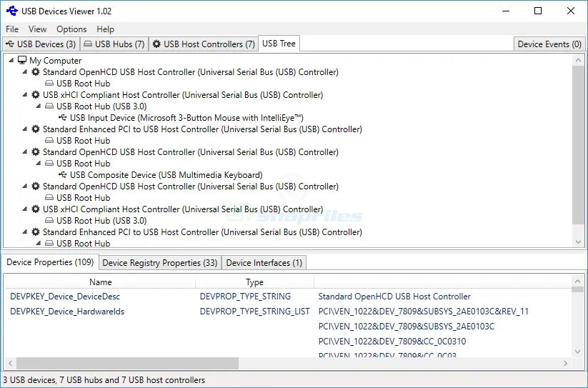The height and width of the screenshot is (388, 588).
Task: Click the horizontal scrollbar thumb in properties pane
Action: [127, 363]
